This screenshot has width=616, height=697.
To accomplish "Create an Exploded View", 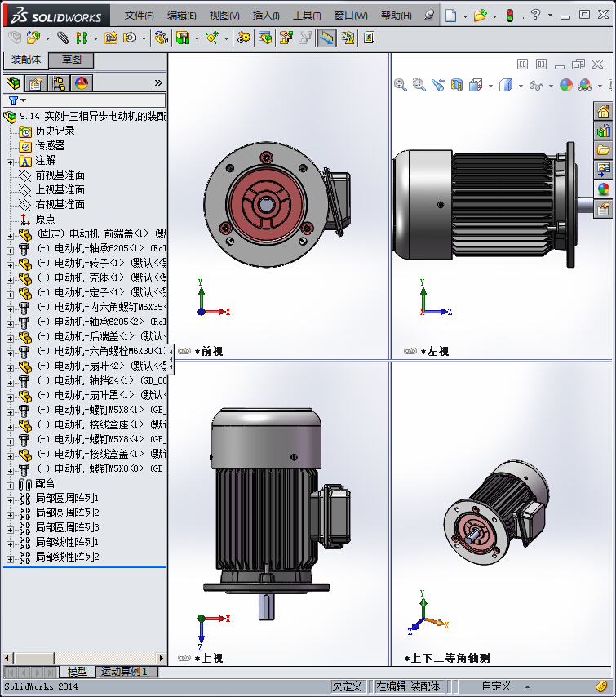I will coord(286,38).
